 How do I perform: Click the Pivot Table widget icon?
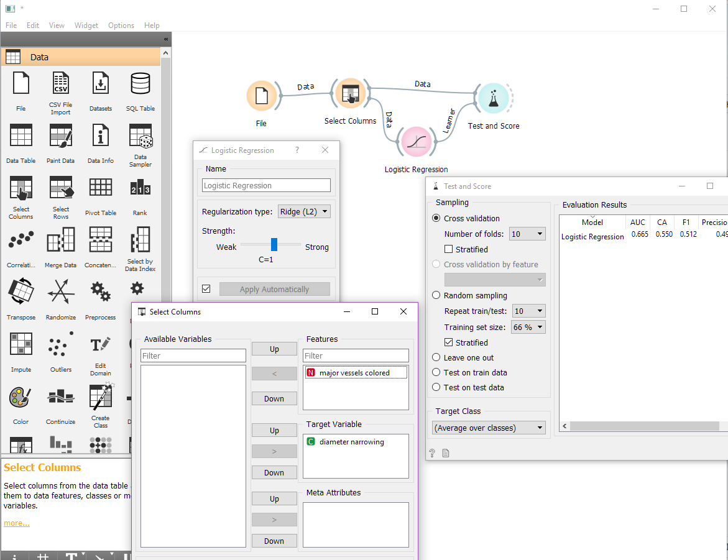[100, 186]
